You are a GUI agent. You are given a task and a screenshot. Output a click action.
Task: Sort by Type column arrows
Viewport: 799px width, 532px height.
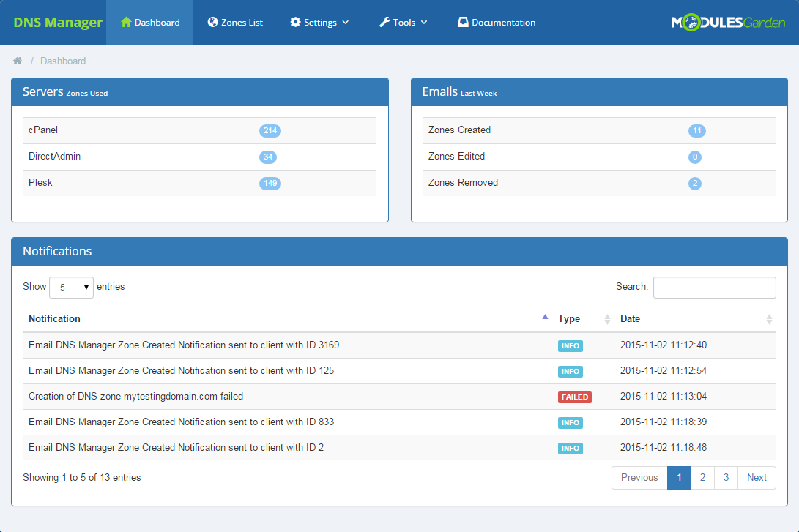[607, 319]
